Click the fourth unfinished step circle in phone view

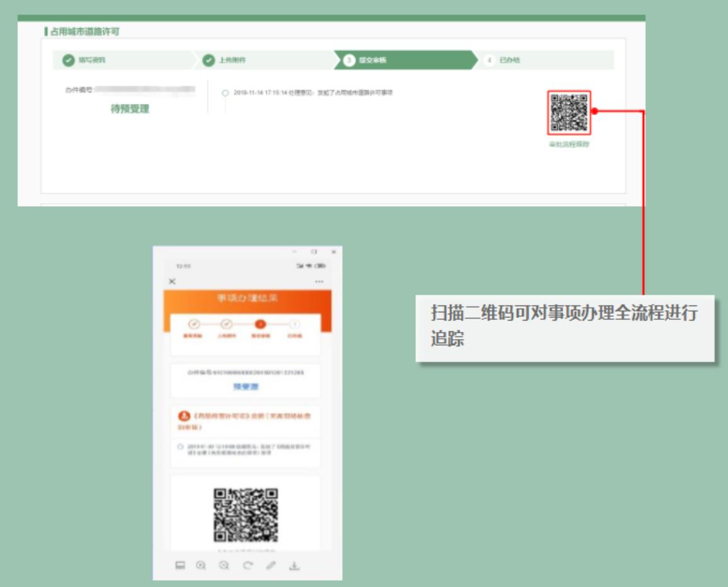click(x=294, y=324)
